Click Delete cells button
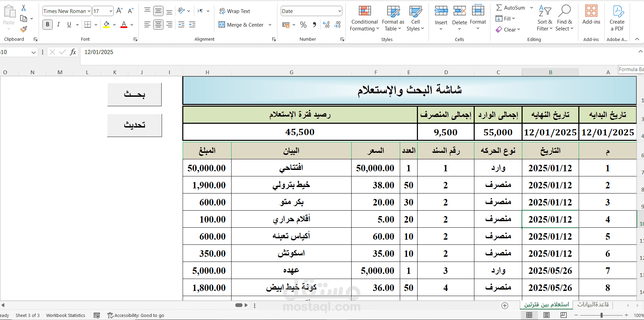This screenshot has height=320, width=644. click(x=460, y=18)
